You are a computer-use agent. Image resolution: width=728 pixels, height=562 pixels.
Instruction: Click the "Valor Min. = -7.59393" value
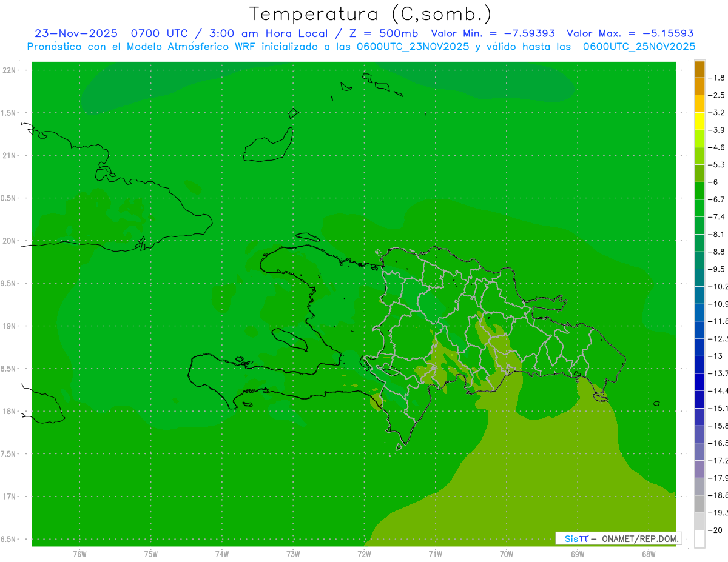coord(493,34)
